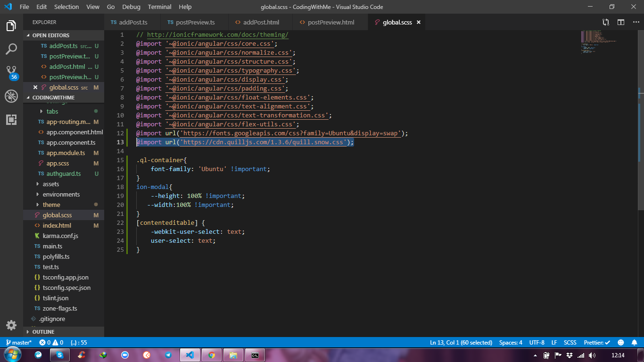Click the volume tray icon
The width and height of the screenshot is (644, 362).
[x=592, y=355]
